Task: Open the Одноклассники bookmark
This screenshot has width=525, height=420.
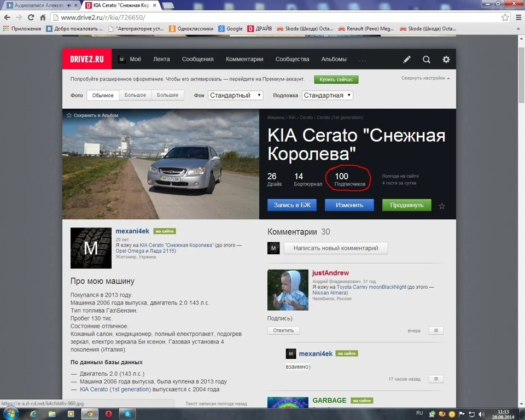Action: pos(191,29)
